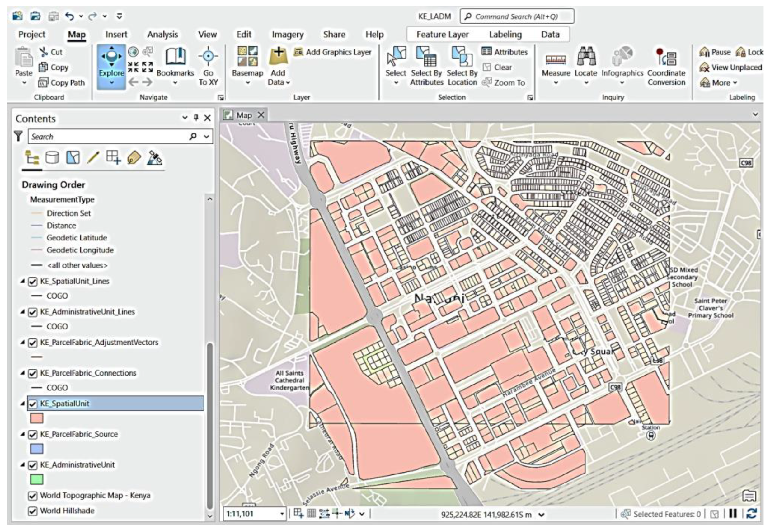
Task: Switch to List By Data Source view
Action: [52, 157]
